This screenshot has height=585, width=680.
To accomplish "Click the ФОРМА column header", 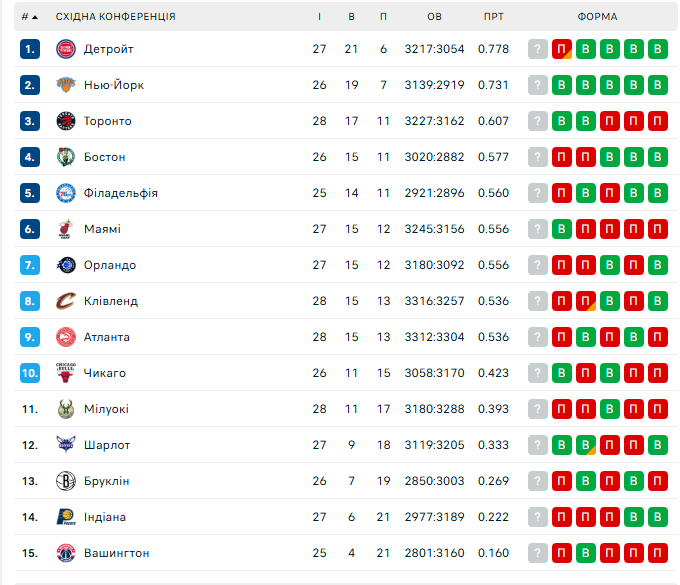I will [x=597, y=17].
